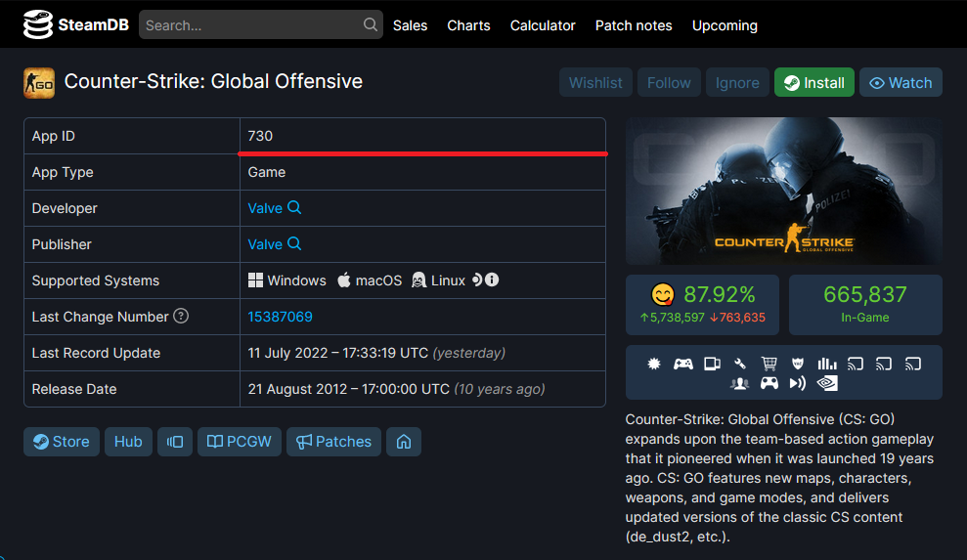Open the Sales menu item
The width and height of the screenshot is (967, 560).
coord(410,25)
